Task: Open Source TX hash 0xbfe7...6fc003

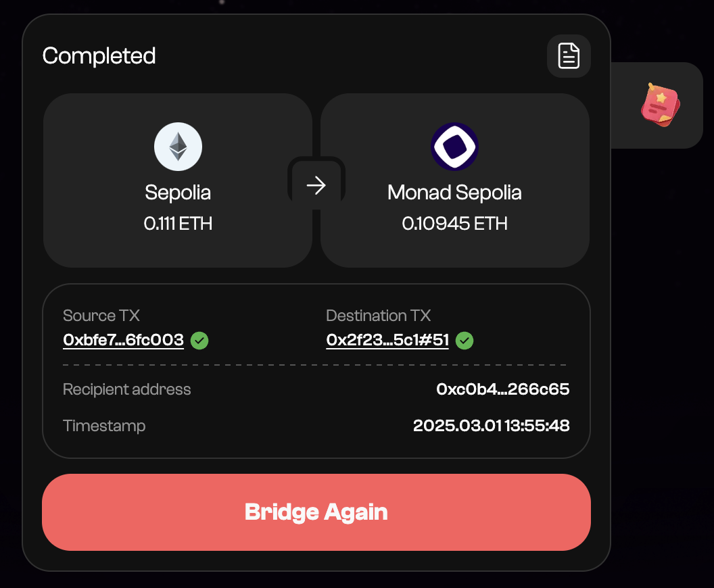Action: (x=123, y=340)
